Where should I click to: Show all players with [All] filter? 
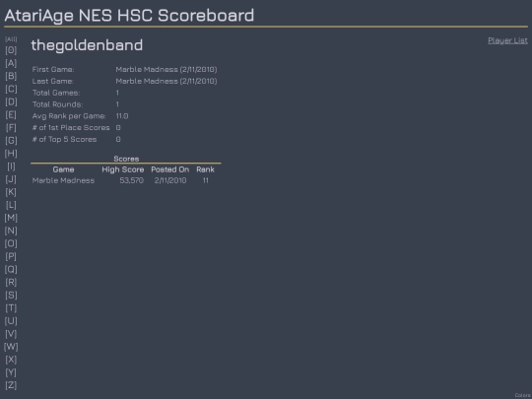pos(11,39)
